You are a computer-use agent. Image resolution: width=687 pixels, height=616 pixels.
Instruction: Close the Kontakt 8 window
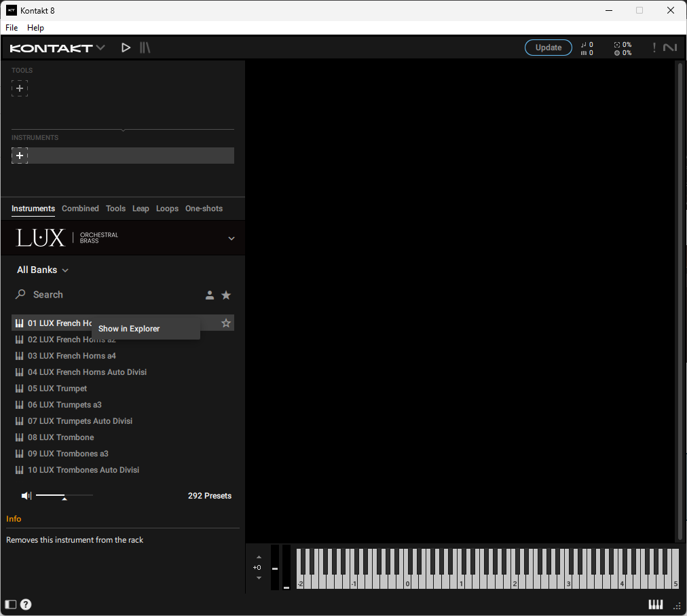click(671, 10)
